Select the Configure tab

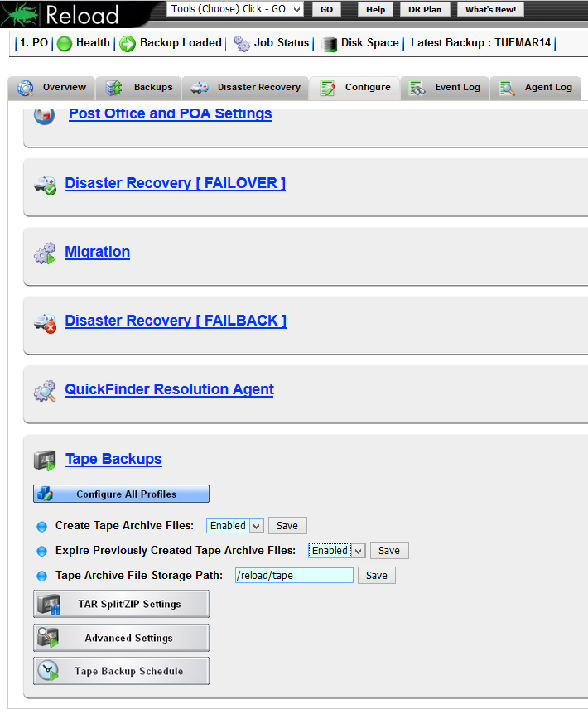354,88
